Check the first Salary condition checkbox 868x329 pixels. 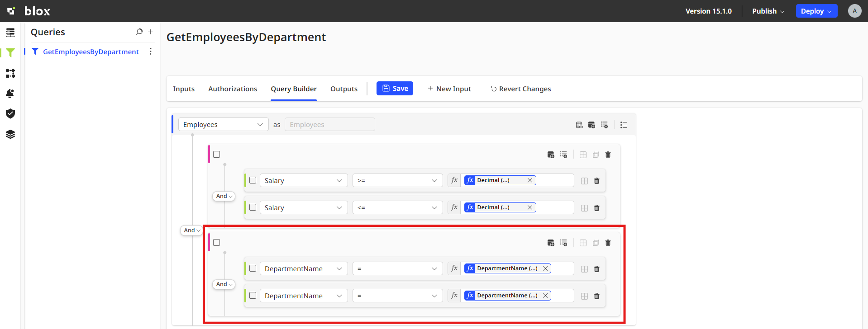pos(253,180)
